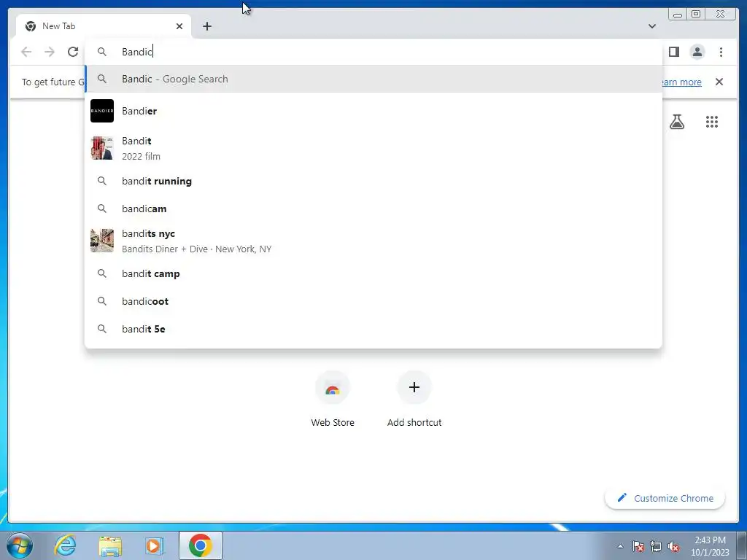Click the Chrome taskbar button
The width and height of the screenshot is (747, 560).
[x=200, y=545]
